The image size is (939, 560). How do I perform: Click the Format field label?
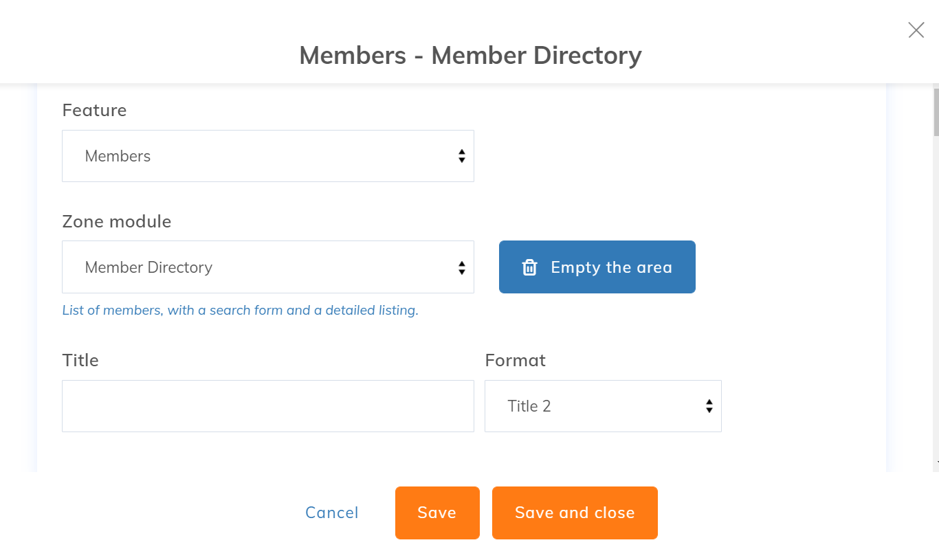[515, 361]
